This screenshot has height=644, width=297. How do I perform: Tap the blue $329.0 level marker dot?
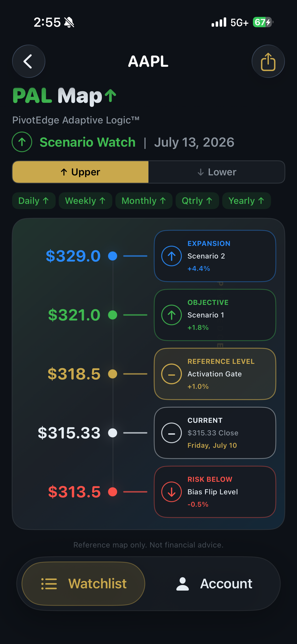pyautogui.click(x=113, y=256)
